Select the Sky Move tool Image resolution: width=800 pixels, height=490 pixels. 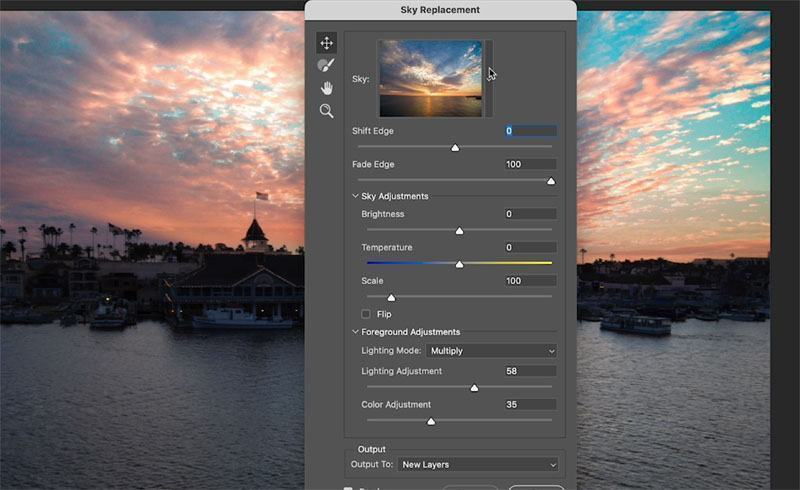(x=326, y=43)
